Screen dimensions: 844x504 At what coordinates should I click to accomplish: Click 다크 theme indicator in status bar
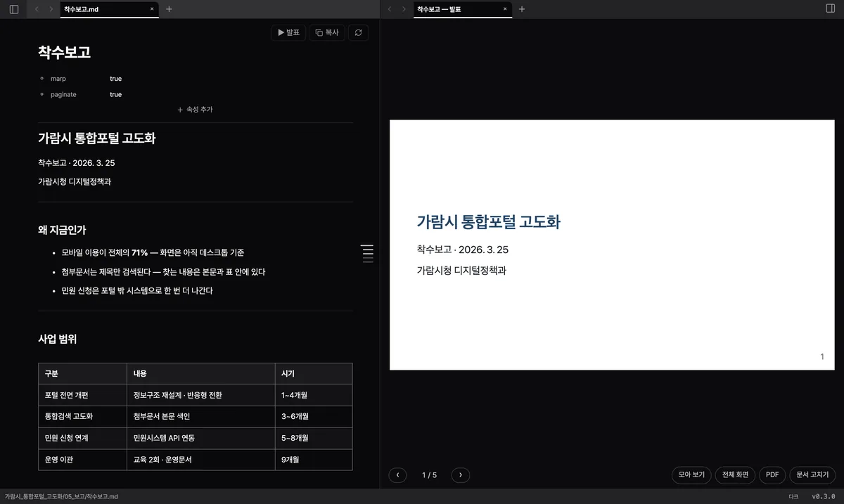[793, 496]
